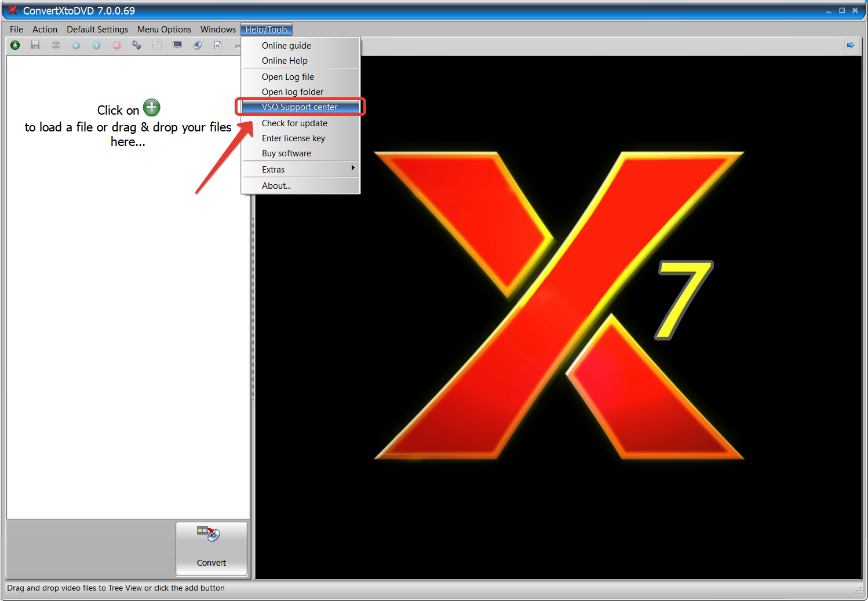Select Buy software entry
Screen dimensions: 868x601
301,153
